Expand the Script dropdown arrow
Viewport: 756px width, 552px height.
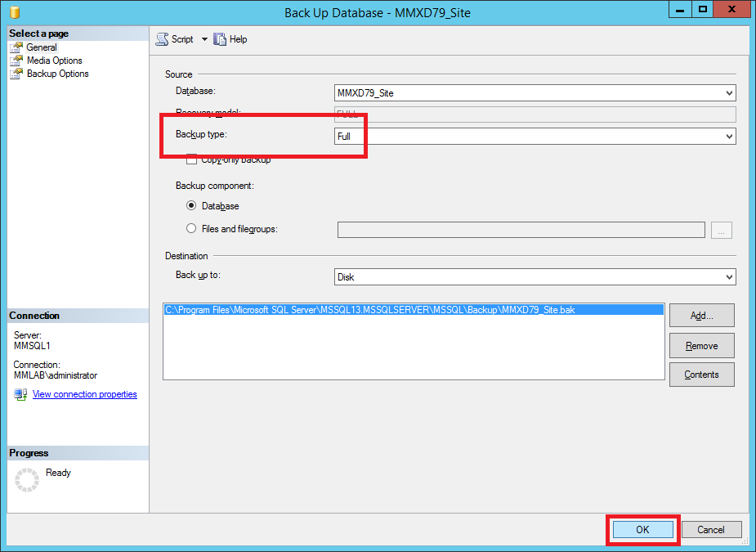[204, 39]
